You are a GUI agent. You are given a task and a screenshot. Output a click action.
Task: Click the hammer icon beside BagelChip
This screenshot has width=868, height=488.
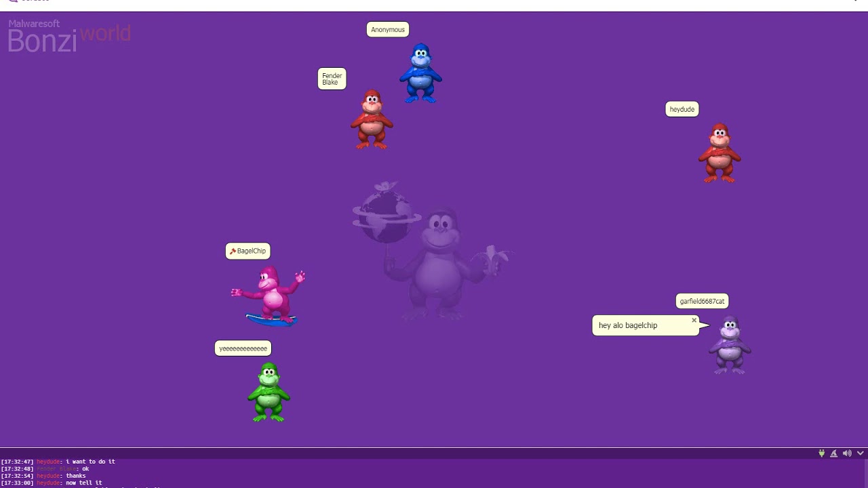pyautogui.click(x=233, y=251)
